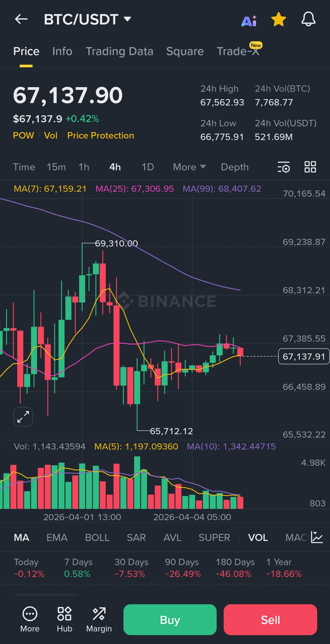Open chart settings icon
Viewport: 330px width, 644px height.
click(284, 167)
